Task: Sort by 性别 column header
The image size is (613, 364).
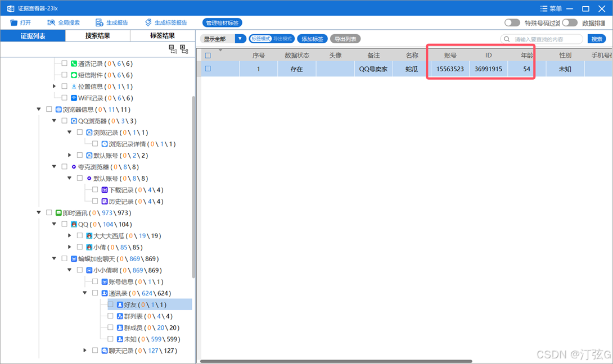Action: [565, 55]
